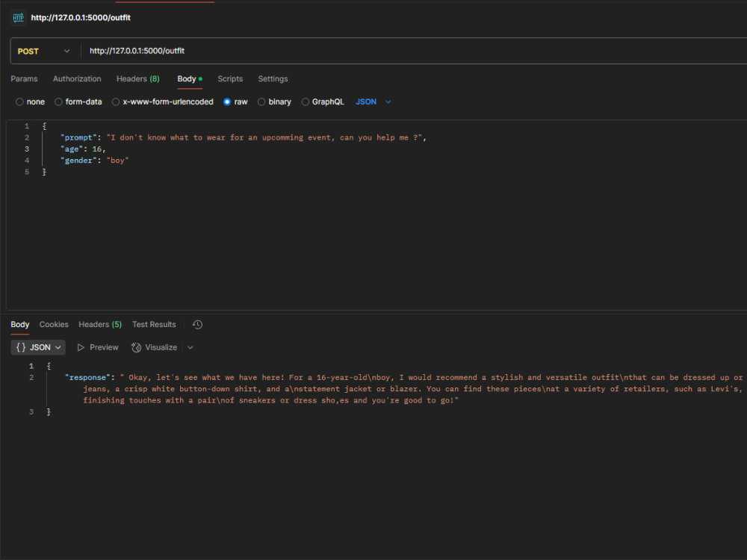Select the x-www-form-urlencoded body option
This screenshot has width=747, height=560.
162,102
